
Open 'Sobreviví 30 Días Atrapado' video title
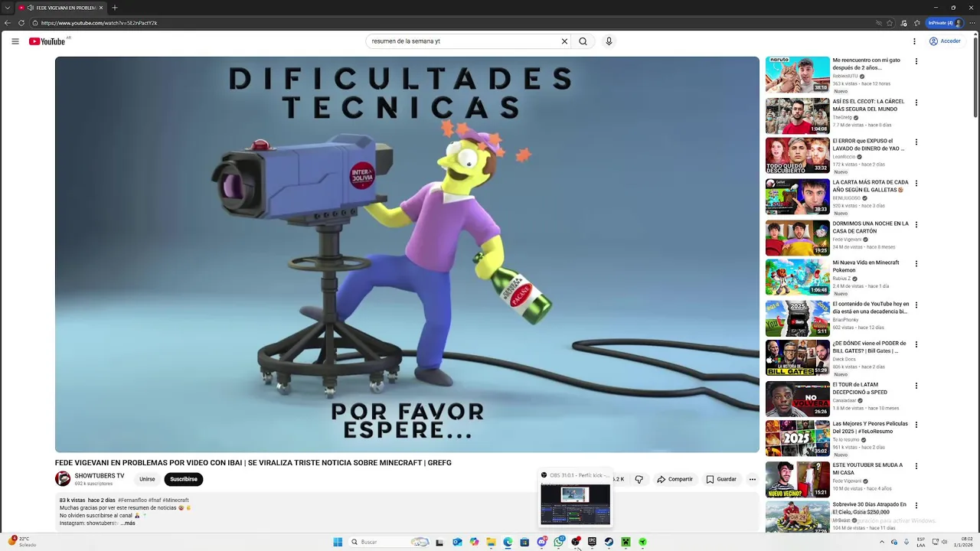(x=869, y=508)
